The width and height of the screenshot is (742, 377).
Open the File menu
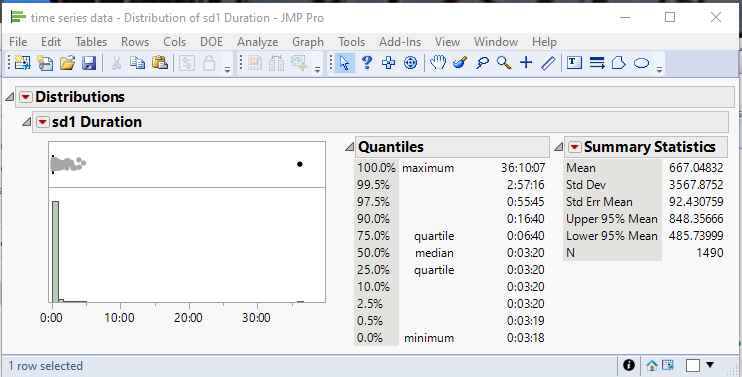click(18, 42)
